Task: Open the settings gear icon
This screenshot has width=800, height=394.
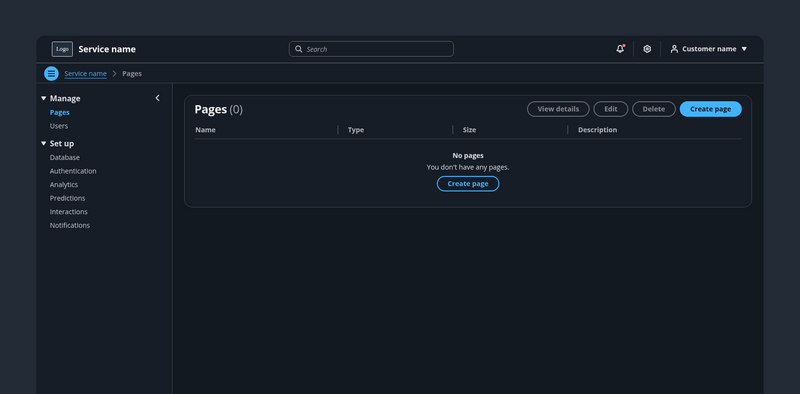Action: point(647,49)
